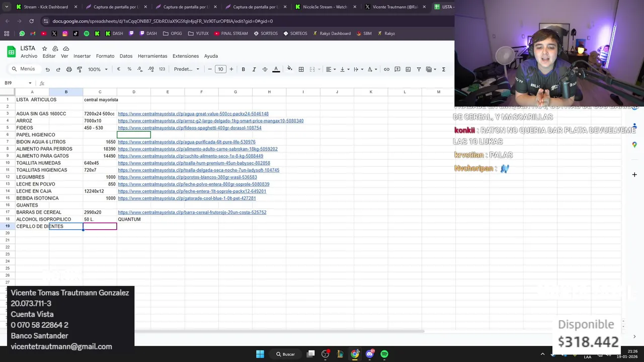This screenshot has height=362, width=644.
Task: Open the leche-polvo-entera link
Action: point(193,184)
